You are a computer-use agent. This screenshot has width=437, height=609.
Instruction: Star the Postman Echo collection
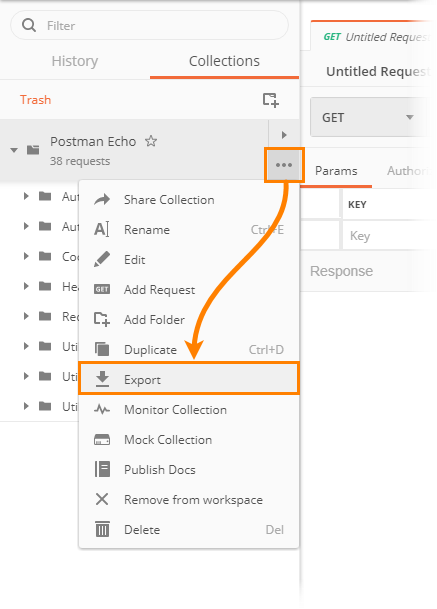[151, 141]
